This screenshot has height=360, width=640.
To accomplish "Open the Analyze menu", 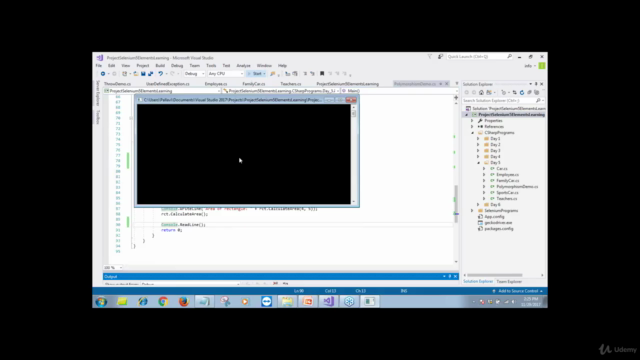I will 244,66.
